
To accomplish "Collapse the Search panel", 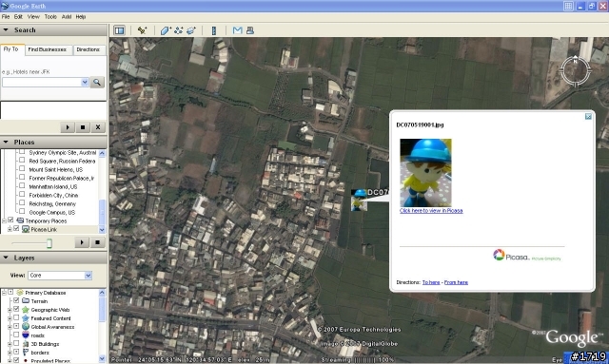I will coord(6,29).
